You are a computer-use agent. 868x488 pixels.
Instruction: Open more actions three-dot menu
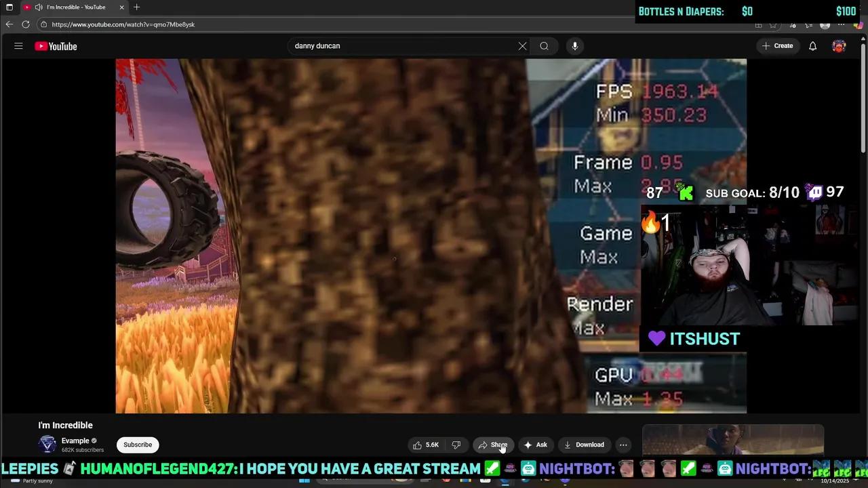[623, 445]
